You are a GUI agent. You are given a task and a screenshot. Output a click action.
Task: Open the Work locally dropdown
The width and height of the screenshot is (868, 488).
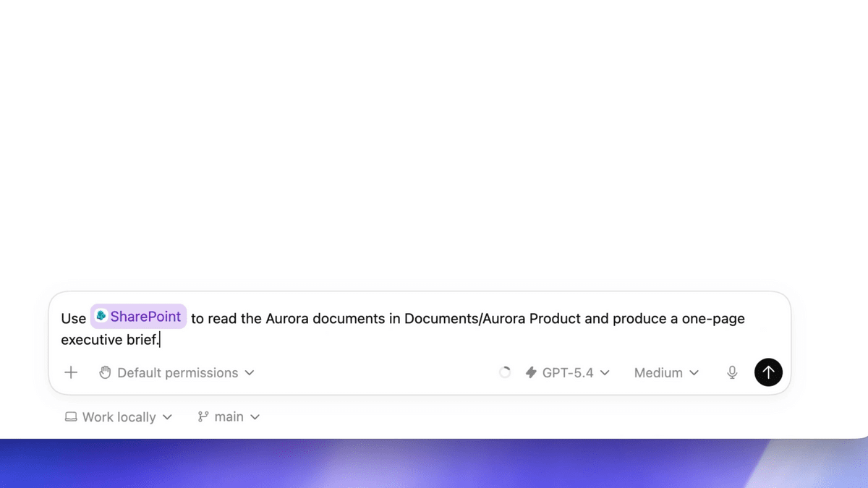(x=119, y=417)
